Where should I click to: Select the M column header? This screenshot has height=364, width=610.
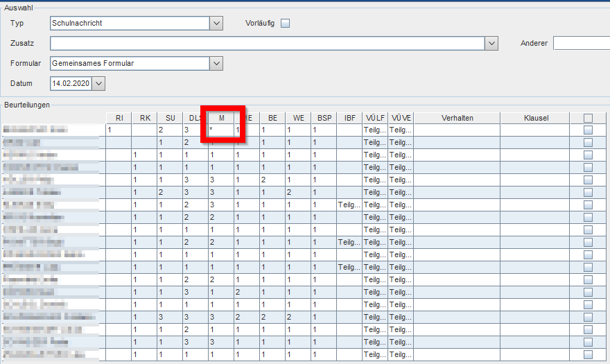[x=221, y=118]
